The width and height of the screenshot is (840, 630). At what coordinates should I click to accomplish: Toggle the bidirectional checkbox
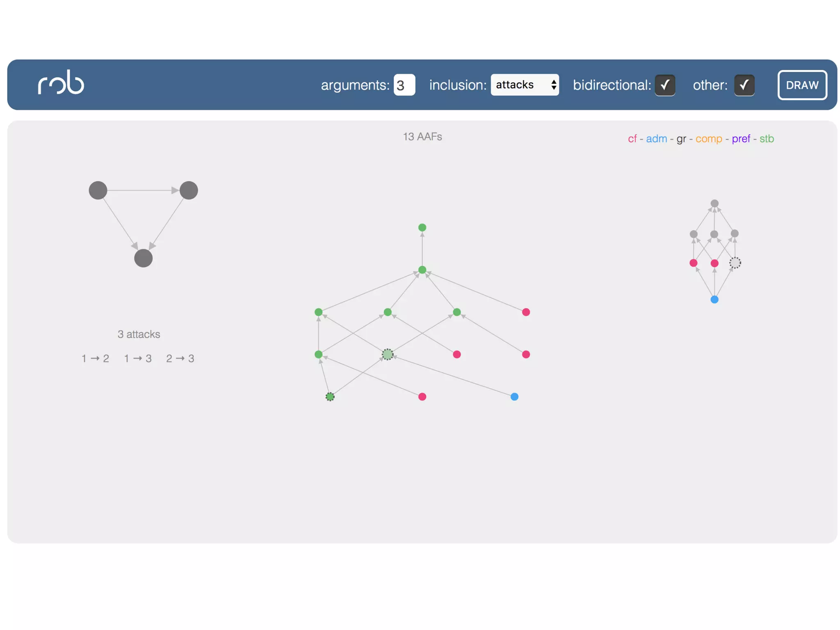[665, 85]
